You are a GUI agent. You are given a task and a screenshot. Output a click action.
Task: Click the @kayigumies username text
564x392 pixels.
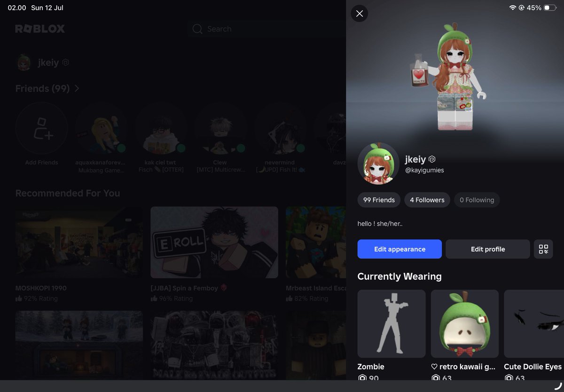(x=424, y=170)
